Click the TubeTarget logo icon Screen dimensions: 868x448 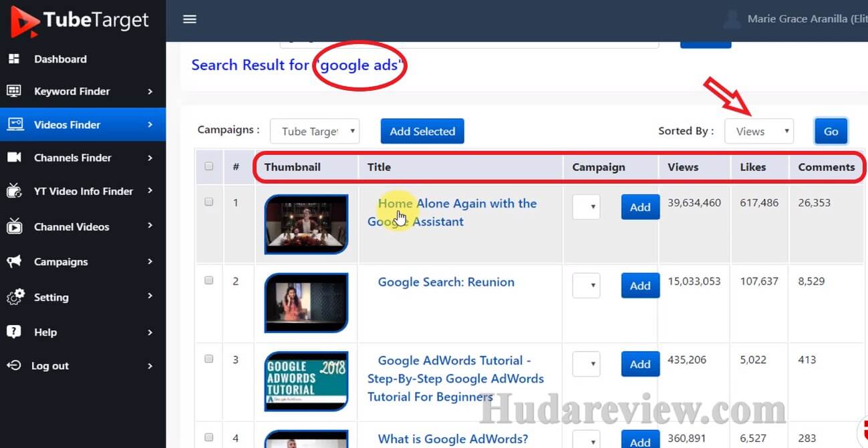point(24,20)
